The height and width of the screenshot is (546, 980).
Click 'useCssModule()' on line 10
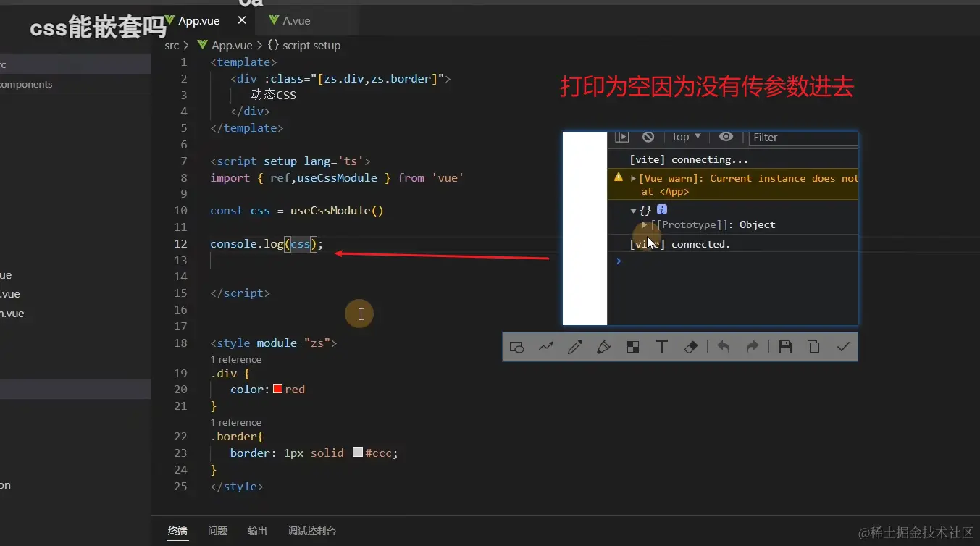point(337,210)
